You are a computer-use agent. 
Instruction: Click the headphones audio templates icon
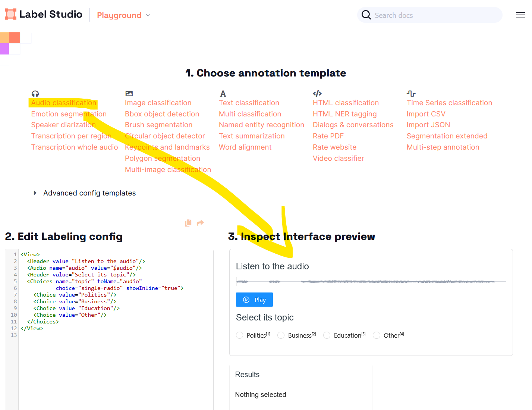coord(35,93)
